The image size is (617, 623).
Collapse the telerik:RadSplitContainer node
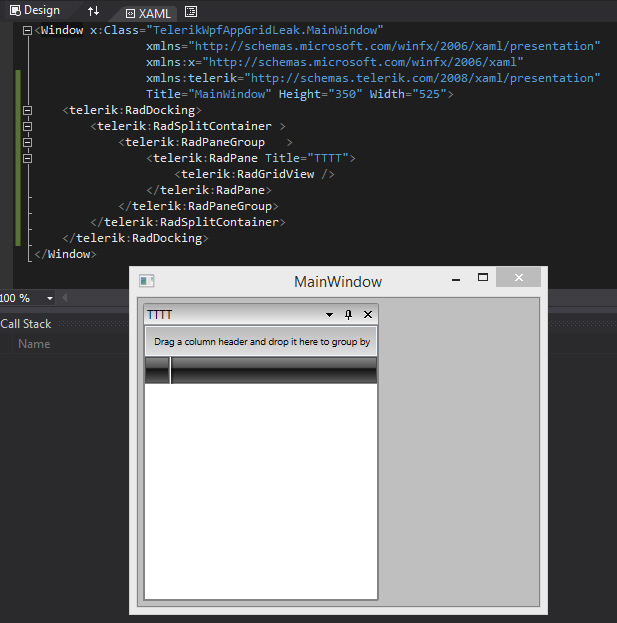point(27,126)
